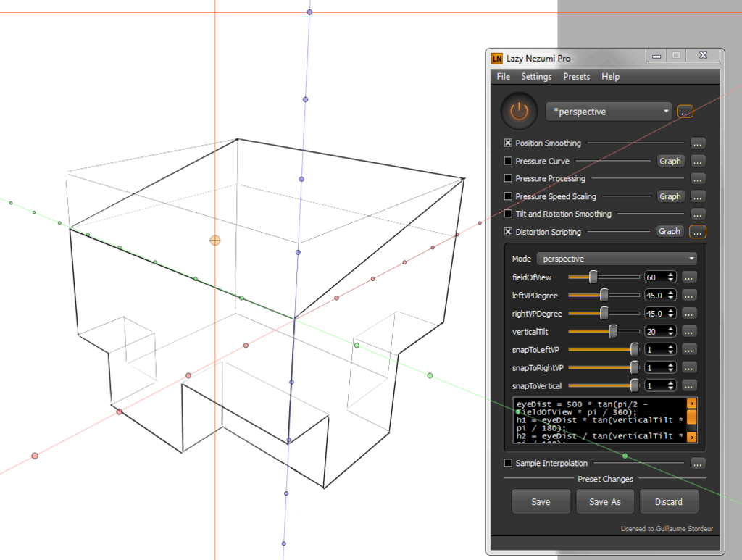Open Pressure Curve Graph button

tap(670, 162)
